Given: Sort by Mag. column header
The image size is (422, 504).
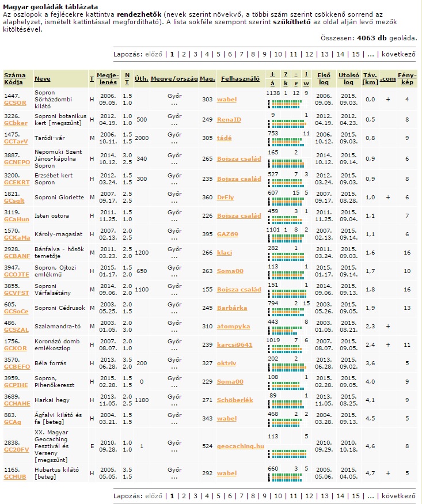Looking at the screenshot, I should (x=207, y=78).
